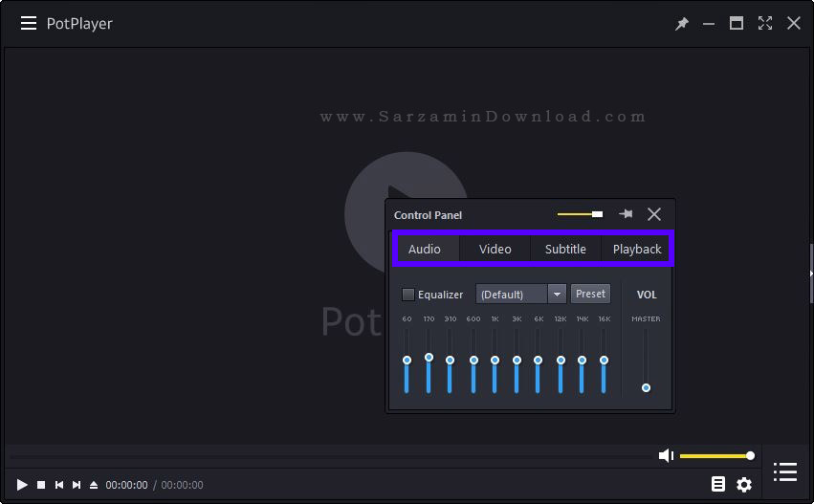Adjust the 3K equalizer slider
Viewport: 814px width, 504px height.
click(x=517, y=361)
